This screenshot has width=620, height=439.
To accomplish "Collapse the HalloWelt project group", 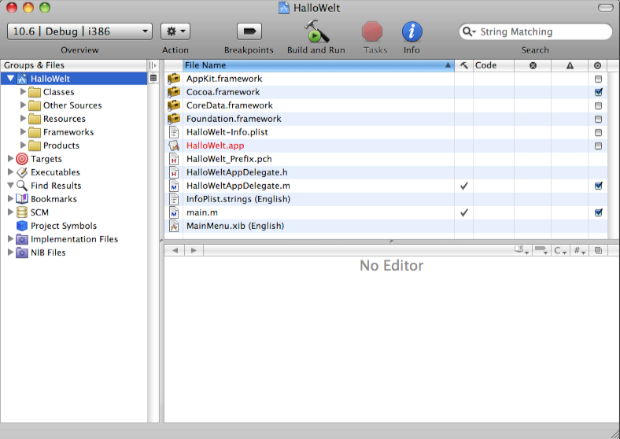I will 10,78.
